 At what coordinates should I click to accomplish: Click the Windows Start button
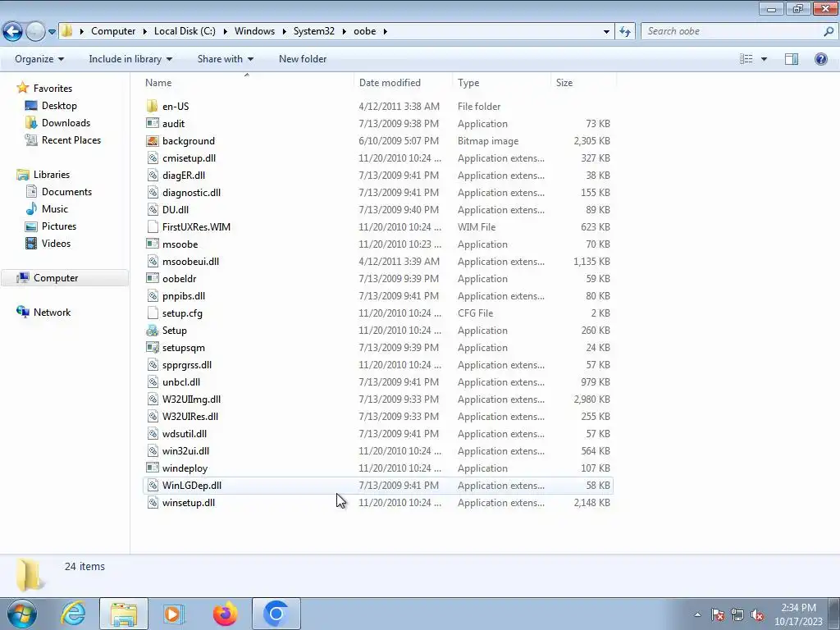pyautogui.click(x=21, y=614)
